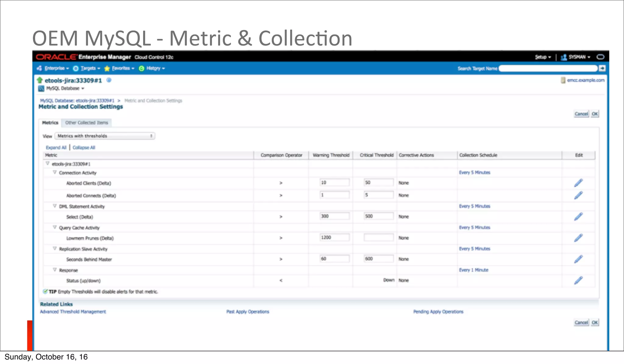This screenshot has width=624, height=364.
Task: Click MySQL Database breadcrumb link
Action: [x=77, y=101]
